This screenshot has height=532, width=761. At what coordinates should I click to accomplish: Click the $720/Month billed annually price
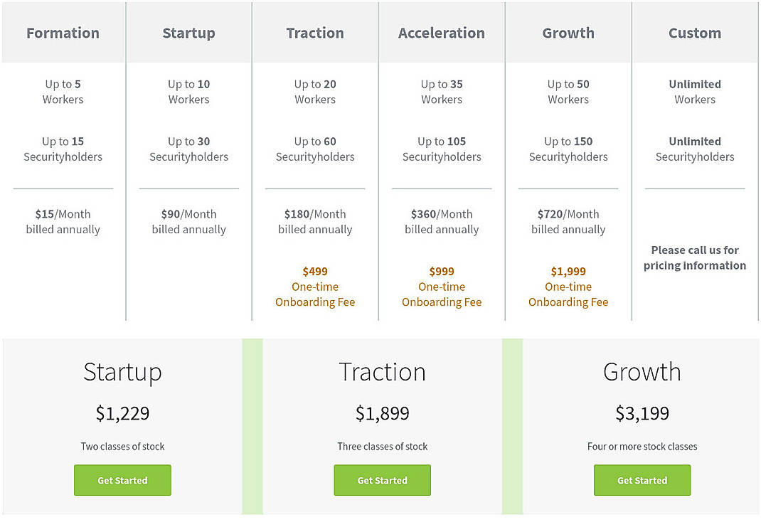(x=568, y=221)
